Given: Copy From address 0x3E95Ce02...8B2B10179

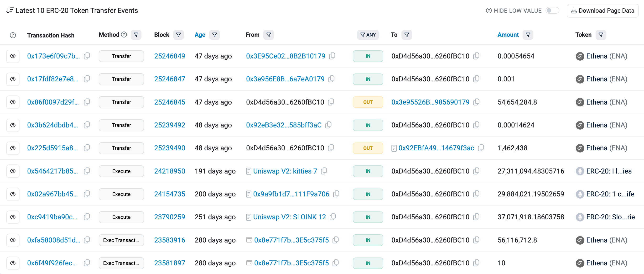Looking at the screenshot, I should [x=332, y=56].
